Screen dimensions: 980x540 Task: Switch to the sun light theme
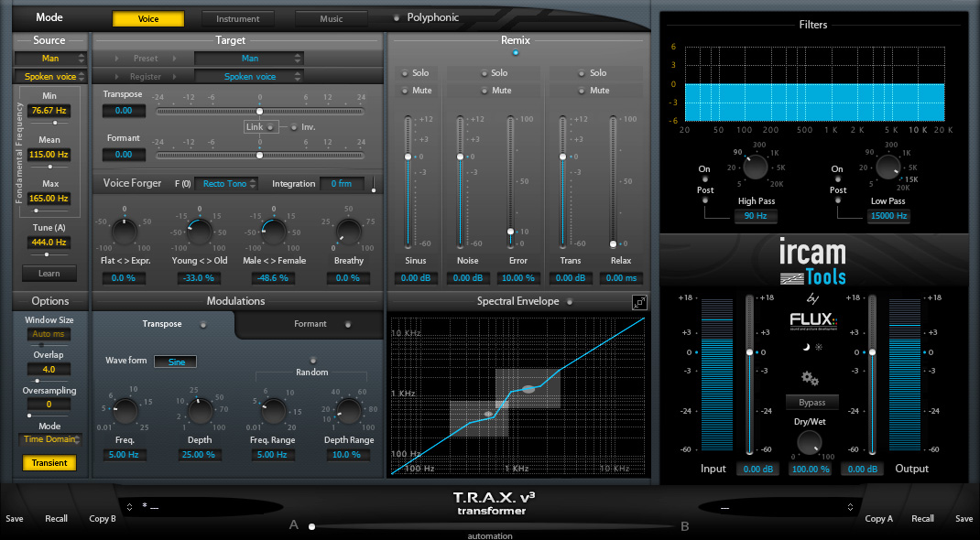[x=820, y=347]
